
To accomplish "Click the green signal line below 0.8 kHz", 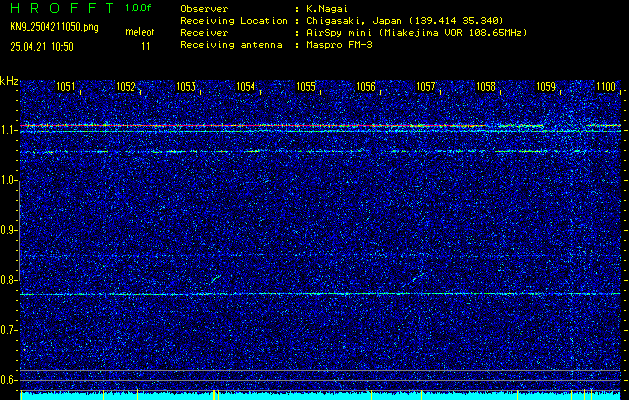I will coord(320,294).
